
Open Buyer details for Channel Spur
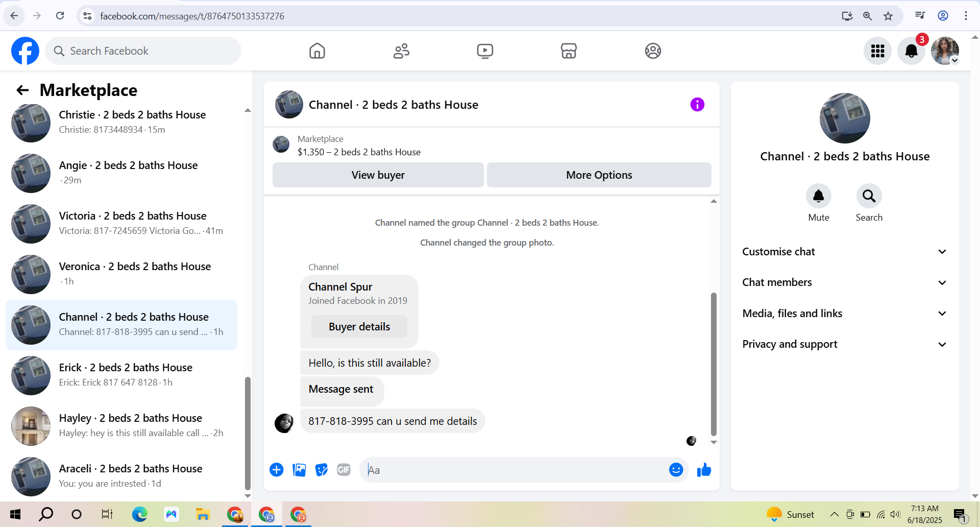(359, 327)
